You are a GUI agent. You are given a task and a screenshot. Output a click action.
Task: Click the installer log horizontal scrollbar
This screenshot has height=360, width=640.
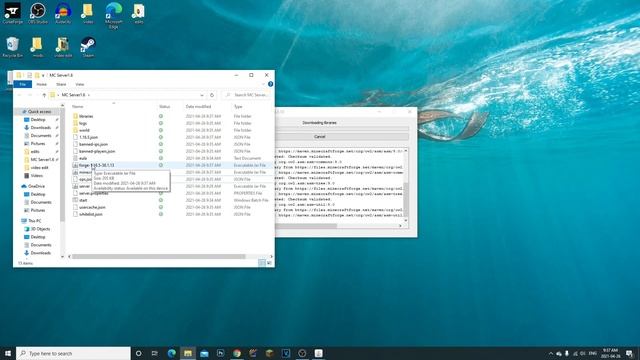coord(306,226)
